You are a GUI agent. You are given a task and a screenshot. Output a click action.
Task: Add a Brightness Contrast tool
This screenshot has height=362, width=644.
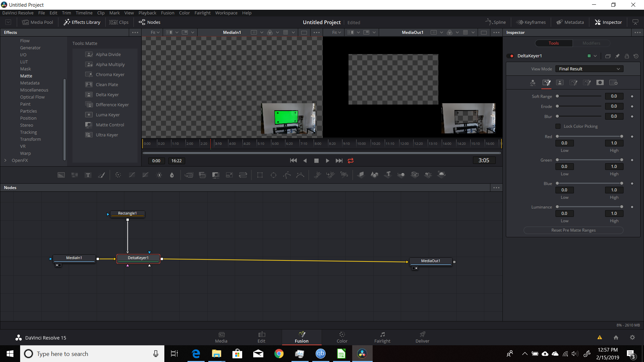point(159,175)
